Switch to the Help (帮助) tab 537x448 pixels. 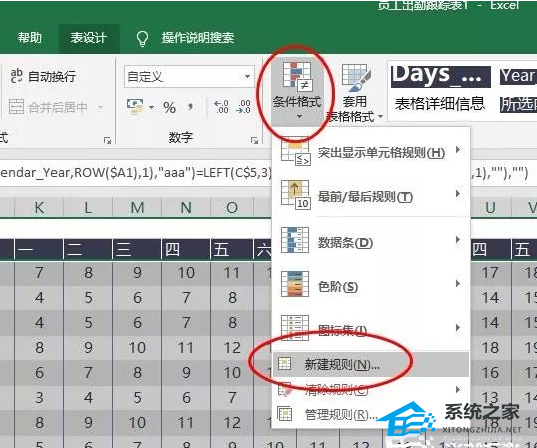pyautogui.click(x=30, y=37)
